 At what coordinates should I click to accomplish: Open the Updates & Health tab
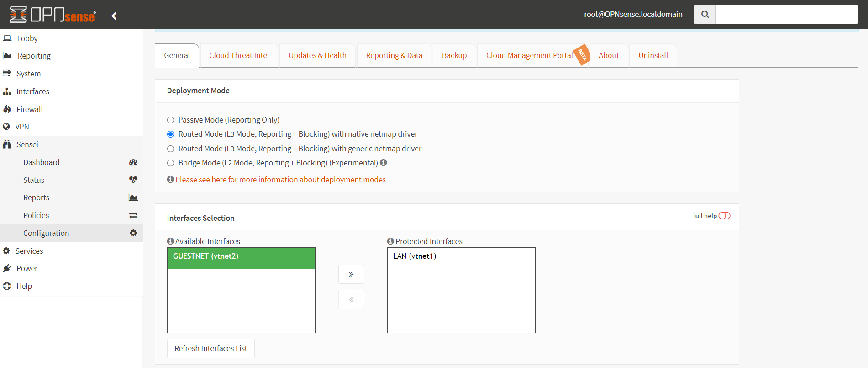(x=317, y=55)
